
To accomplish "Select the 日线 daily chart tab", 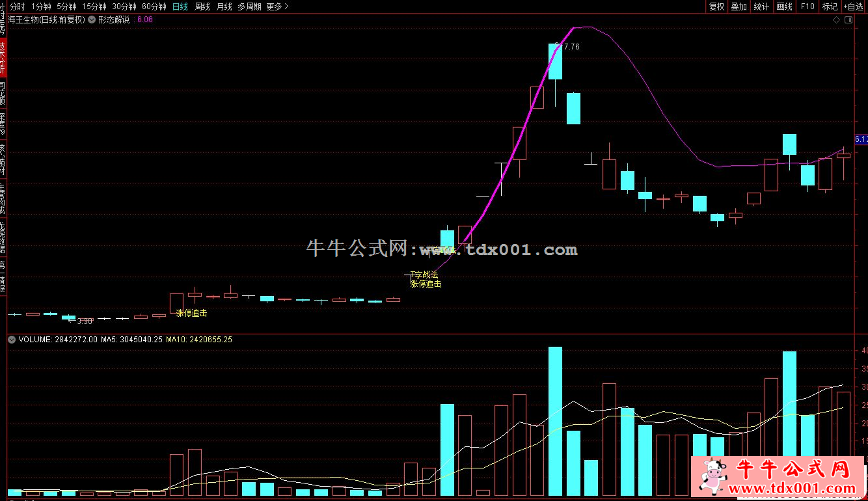I will click(x=180, y=7).
